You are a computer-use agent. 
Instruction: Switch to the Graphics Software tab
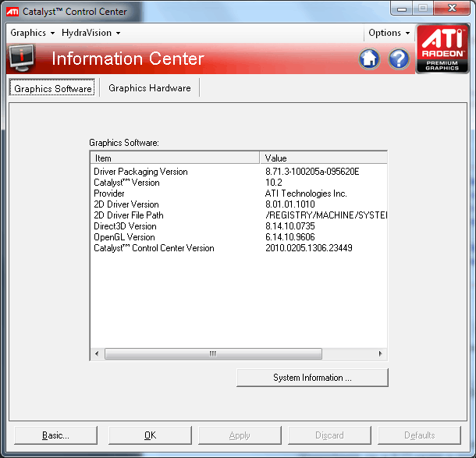(x=52, y=88)
